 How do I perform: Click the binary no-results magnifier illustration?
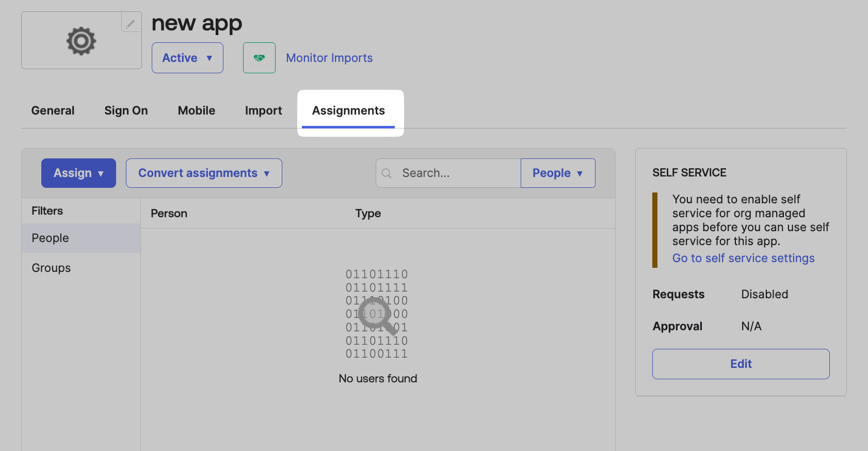point(377,314)
